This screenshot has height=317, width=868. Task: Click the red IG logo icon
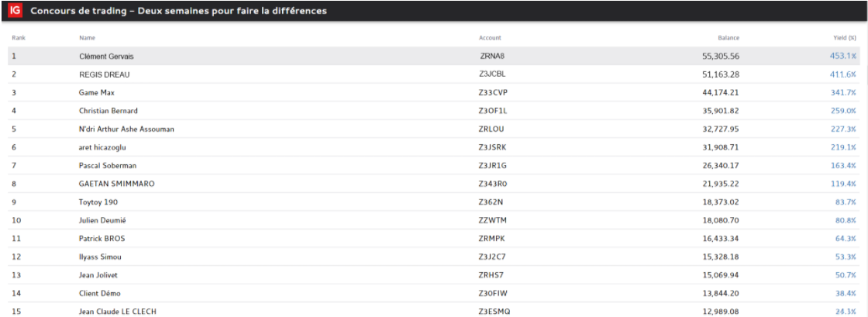(15, 11)
